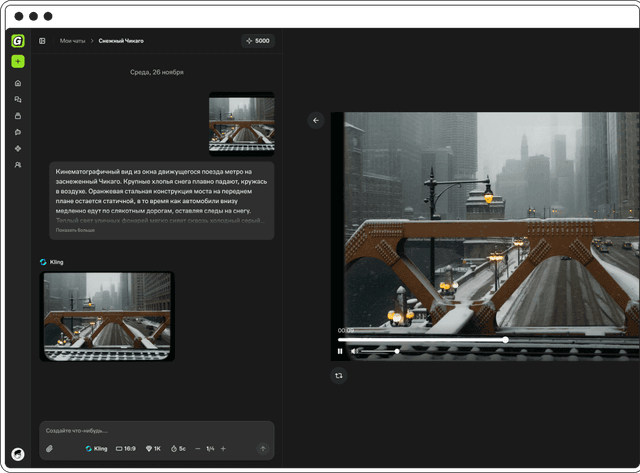
Task: Go to Мои чаты breadcrumb
Action: 72,41
